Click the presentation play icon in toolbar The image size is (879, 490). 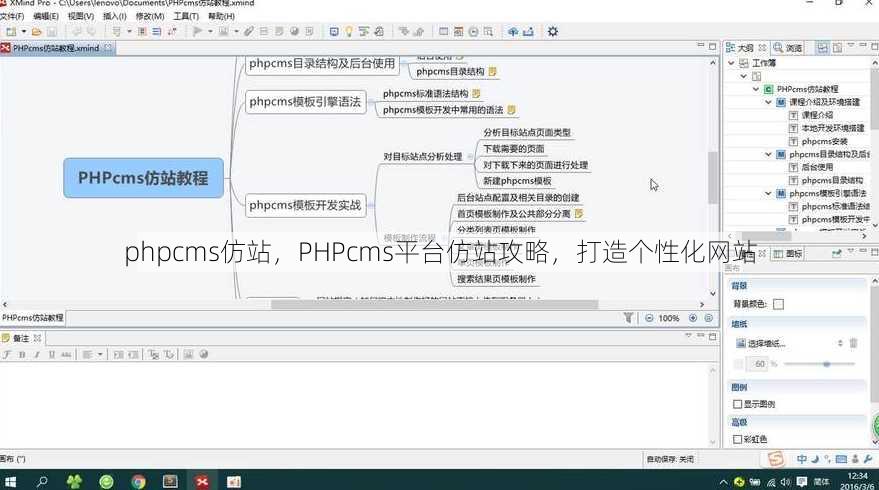tap(197, 31)
